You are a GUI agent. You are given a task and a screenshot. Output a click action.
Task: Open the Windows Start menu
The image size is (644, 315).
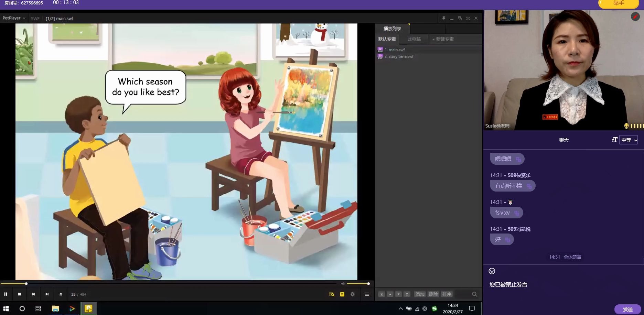click(x=6, y=308)
